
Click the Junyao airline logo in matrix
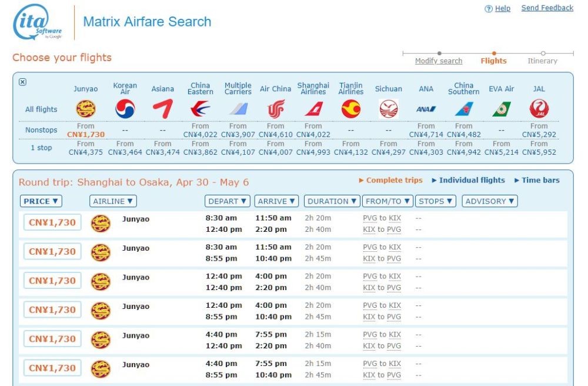(x=85, y=109)
